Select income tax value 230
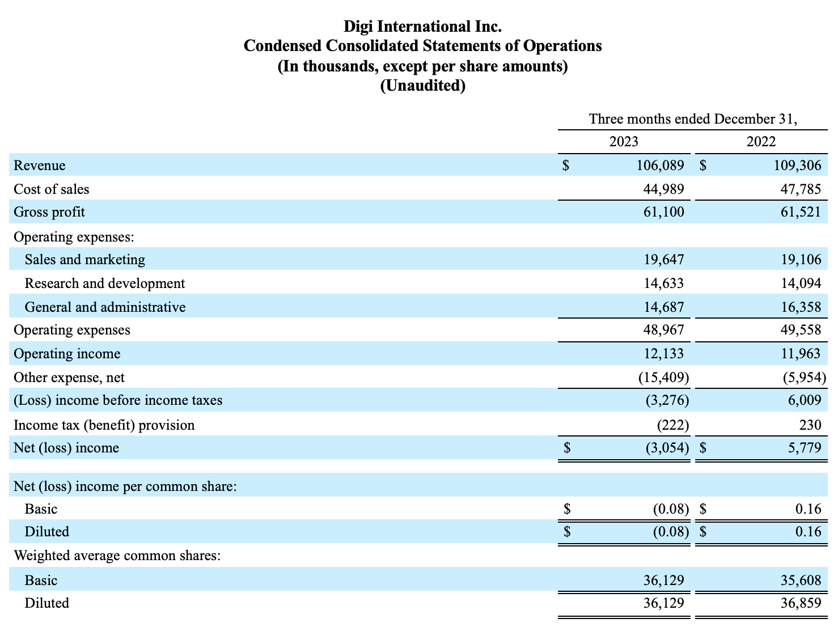 click(x=810, y=425)
